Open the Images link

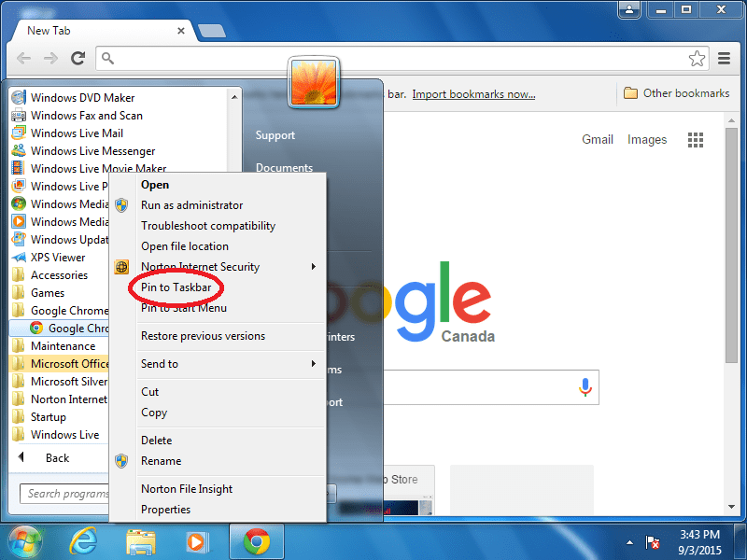point(647,139)
